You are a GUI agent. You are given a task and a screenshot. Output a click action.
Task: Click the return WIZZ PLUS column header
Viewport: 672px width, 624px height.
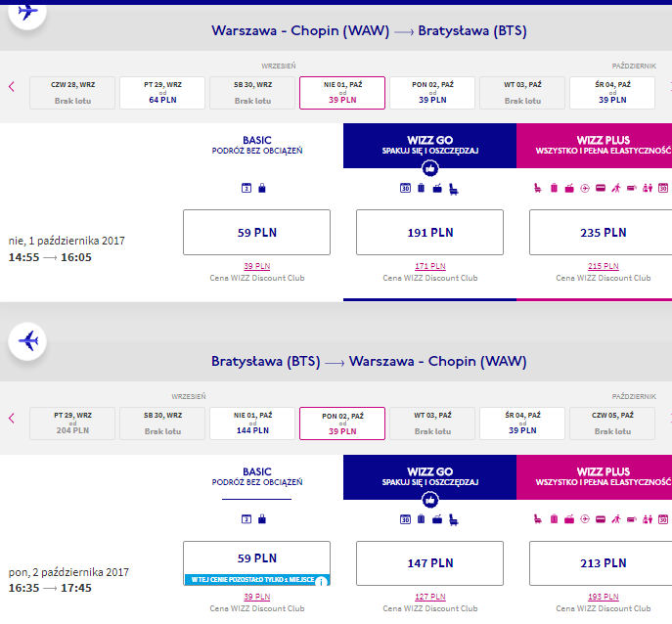click(594, 477)
